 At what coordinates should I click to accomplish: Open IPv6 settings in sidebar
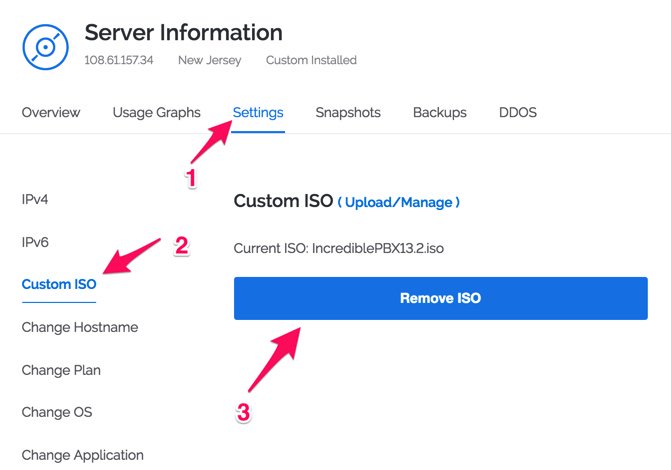coord(35,242)
